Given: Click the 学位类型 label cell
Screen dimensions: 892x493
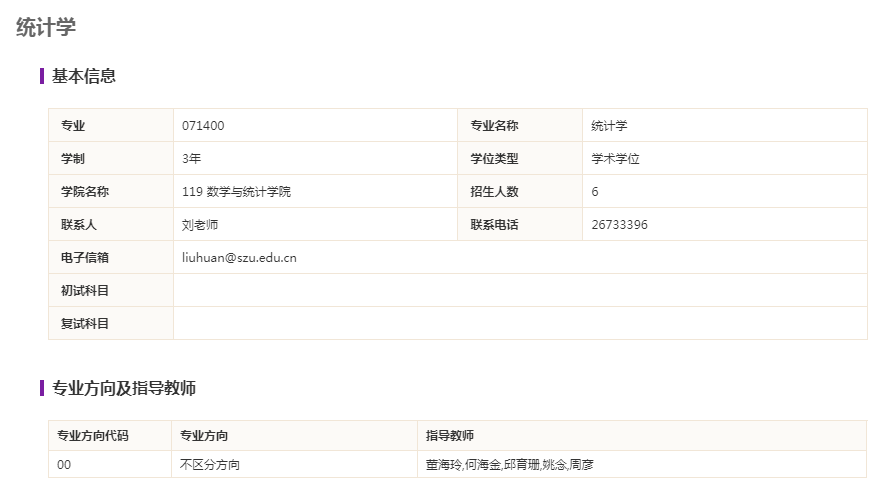Looking at the screenshot, I should tap(520, 158).
